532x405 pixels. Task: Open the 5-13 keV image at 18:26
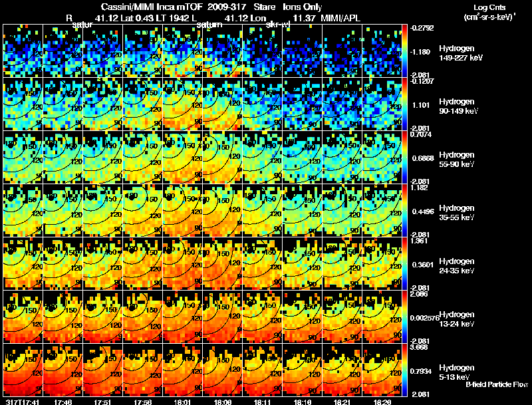pos(382,370)
